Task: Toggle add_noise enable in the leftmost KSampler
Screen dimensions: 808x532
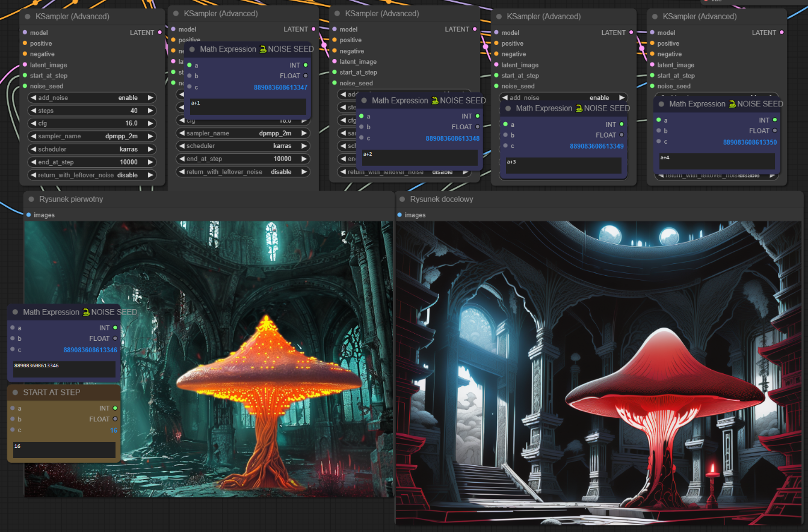Action: coord(92,97)
